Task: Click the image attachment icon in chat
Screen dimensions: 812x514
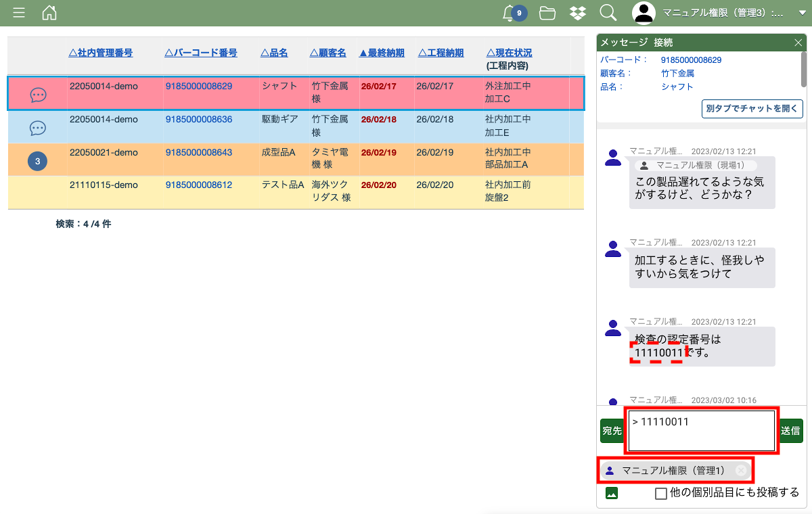Action: 612,493
